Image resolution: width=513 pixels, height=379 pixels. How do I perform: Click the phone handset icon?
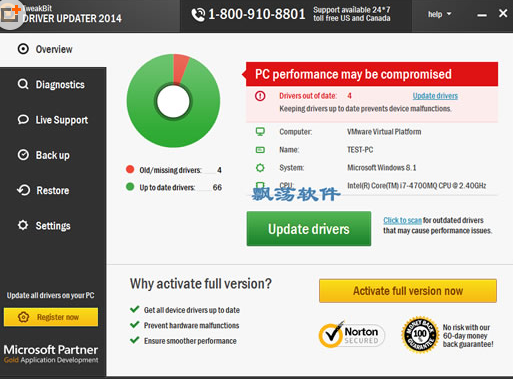(x=198, y=14)
